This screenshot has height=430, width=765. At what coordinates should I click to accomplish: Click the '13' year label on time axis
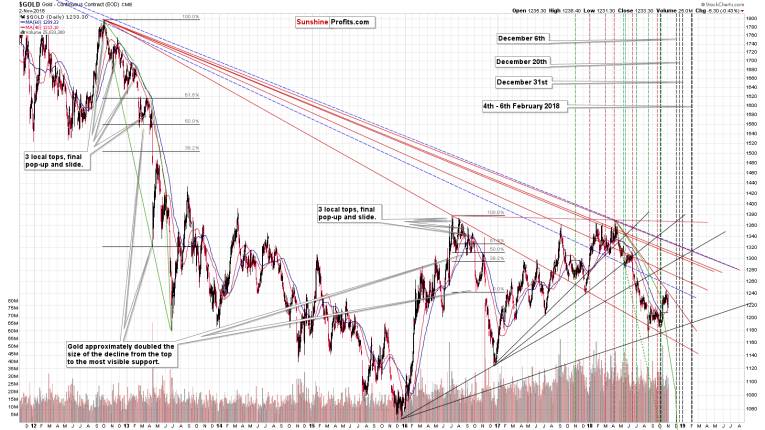[126, 426]
